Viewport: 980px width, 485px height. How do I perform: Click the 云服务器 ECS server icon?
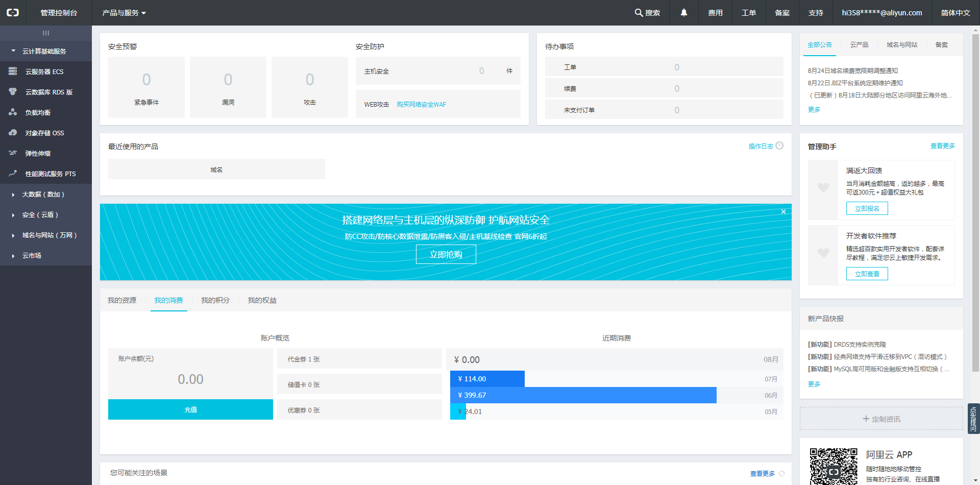(13, 71)
